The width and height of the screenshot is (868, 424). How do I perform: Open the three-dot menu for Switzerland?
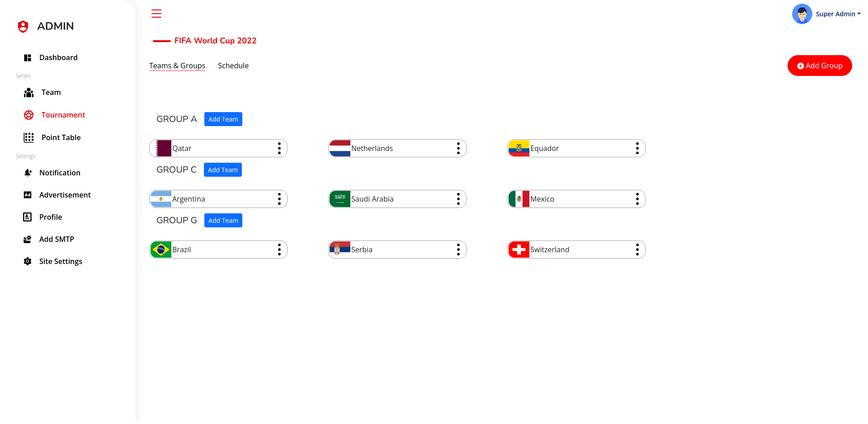[637, 250]
